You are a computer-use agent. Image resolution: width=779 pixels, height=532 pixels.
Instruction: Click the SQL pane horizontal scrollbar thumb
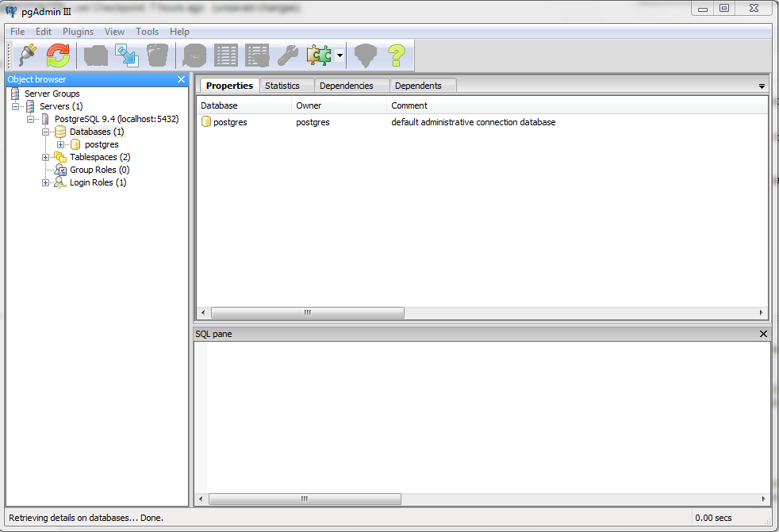(305, 499)
